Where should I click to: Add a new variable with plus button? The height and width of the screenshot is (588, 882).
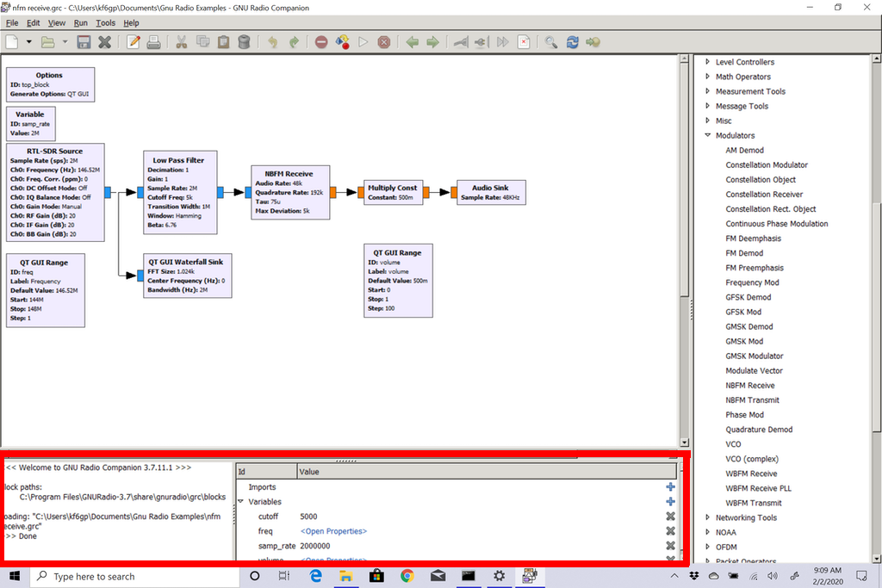click(670, 501)
